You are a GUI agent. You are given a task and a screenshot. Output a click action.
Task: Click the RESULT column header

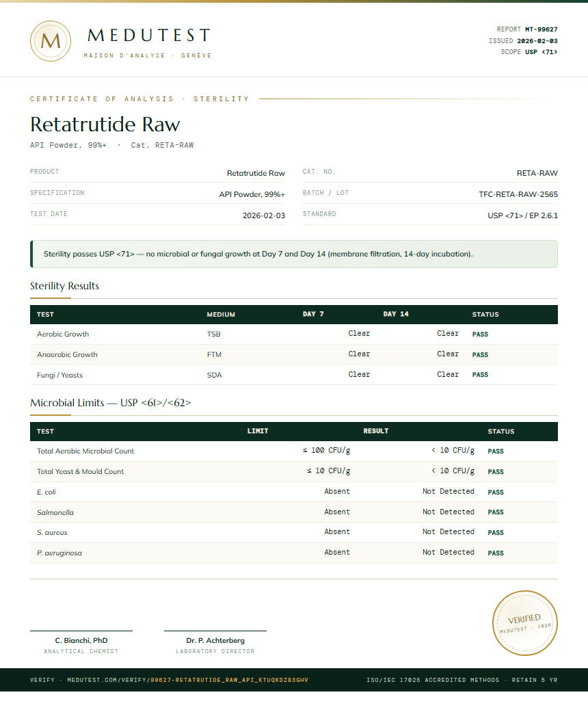tap(376, 431)
